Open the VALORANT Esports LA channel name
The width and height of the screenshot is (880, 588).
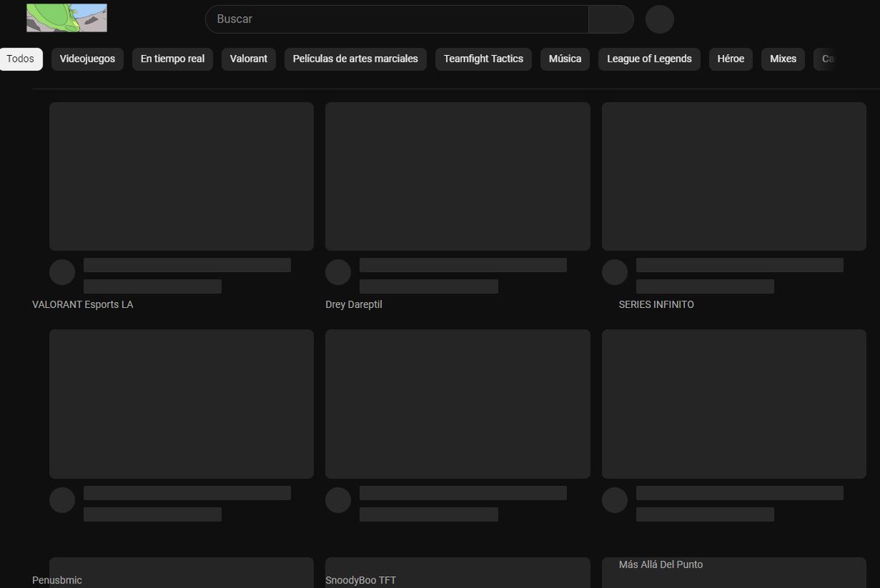pos(83,304)
